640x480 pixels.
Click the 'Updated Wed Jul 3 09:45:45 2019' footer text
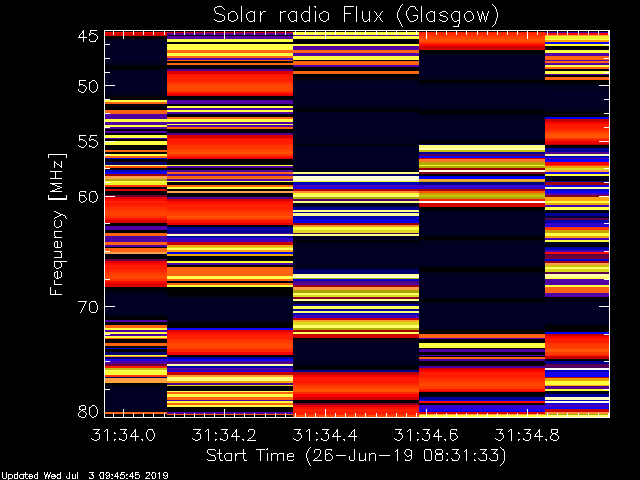click(x=85, y=476)
